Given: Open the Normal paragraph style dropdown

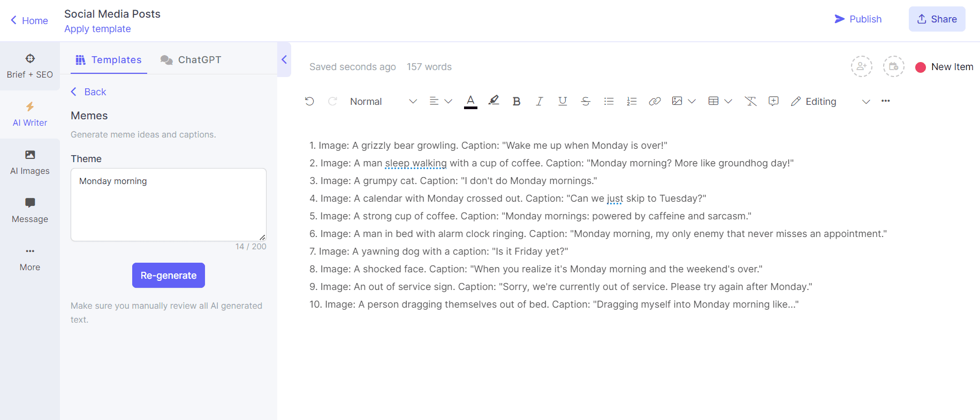Looking at the screenshot, I should tap(383, 101).
